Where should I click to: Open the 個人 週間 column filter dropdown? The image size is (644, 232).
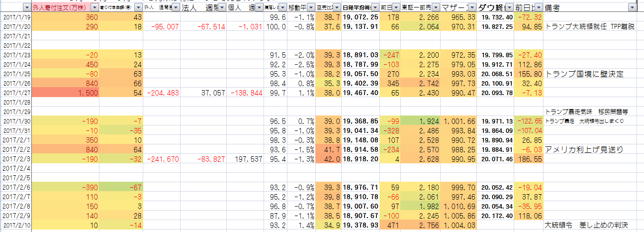[260, 8]
